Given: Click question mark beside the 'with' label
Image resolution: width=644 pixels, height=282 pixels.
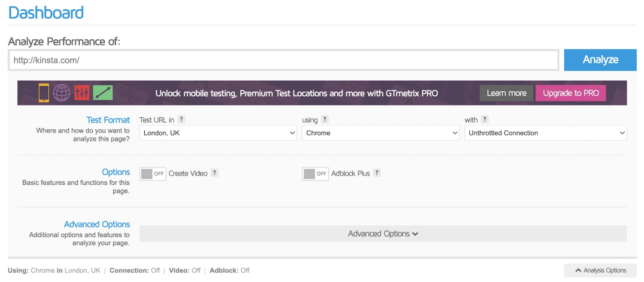Looking at the screenshot, I should pyautogui.click(x=485, y=119).
